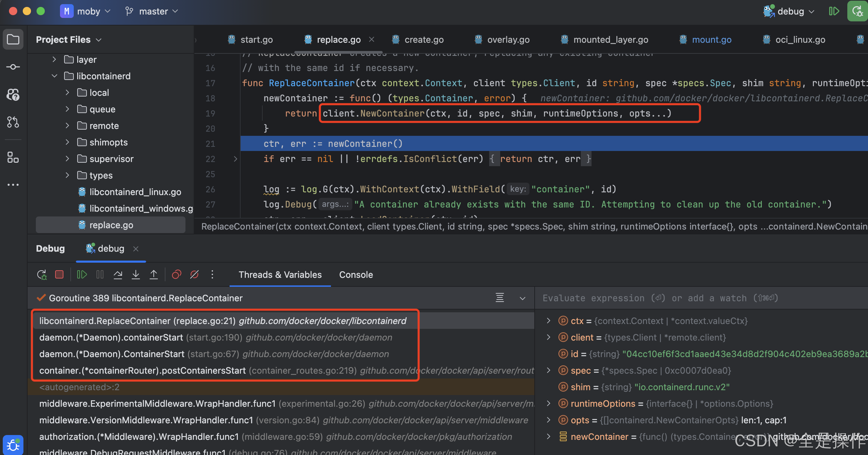Expand the supervisor folder
This screenshot has height=455, width=868.
[68, 159]
